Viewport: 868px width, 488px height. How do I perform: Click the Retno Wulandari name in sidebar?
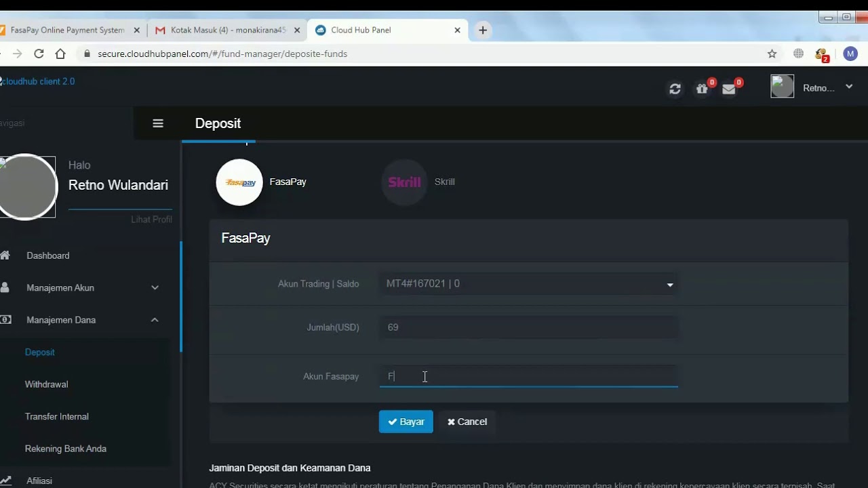(118, 185)
